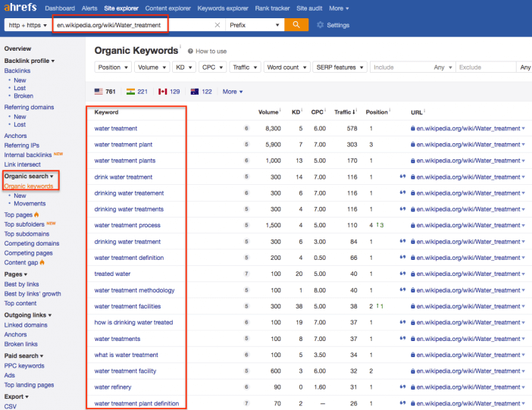Open Site audit in top navigation
The image size is (532, 410).
309,8
